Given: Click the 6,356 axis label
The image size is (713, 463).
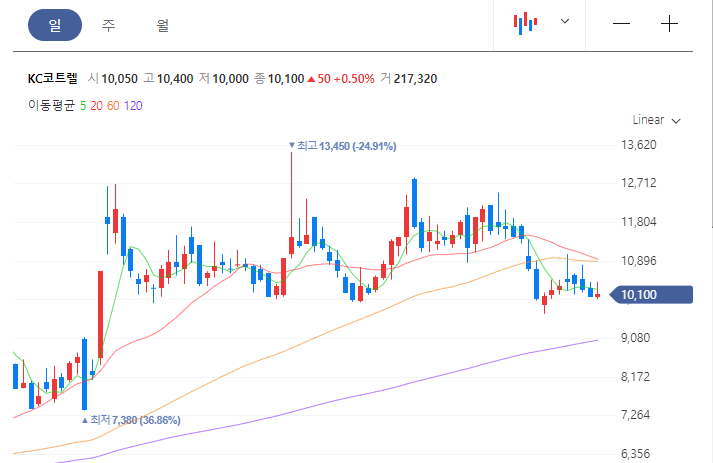Looking at the screenshot, I should click(x=635, y=453).
